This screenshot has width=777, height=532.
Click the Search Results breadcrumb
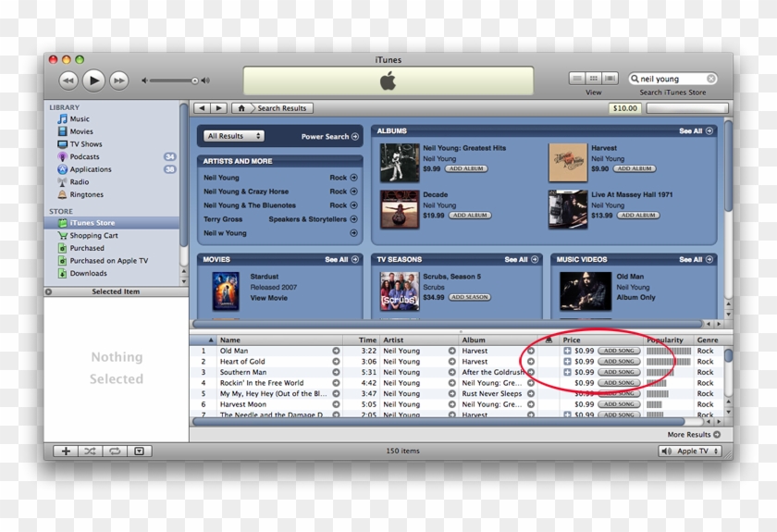point(281,108)
